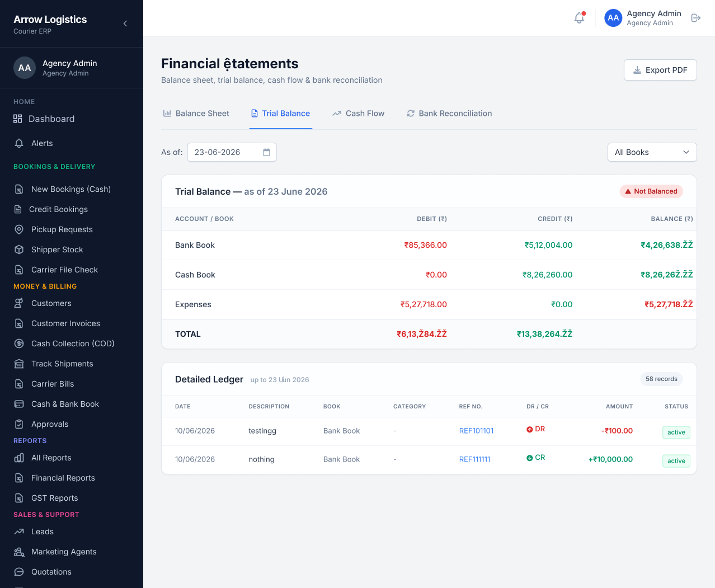Open the REF111111 reference link
The width and height of the screenshot is (715, 588).
pyautogui.click(x=474, y=459)
